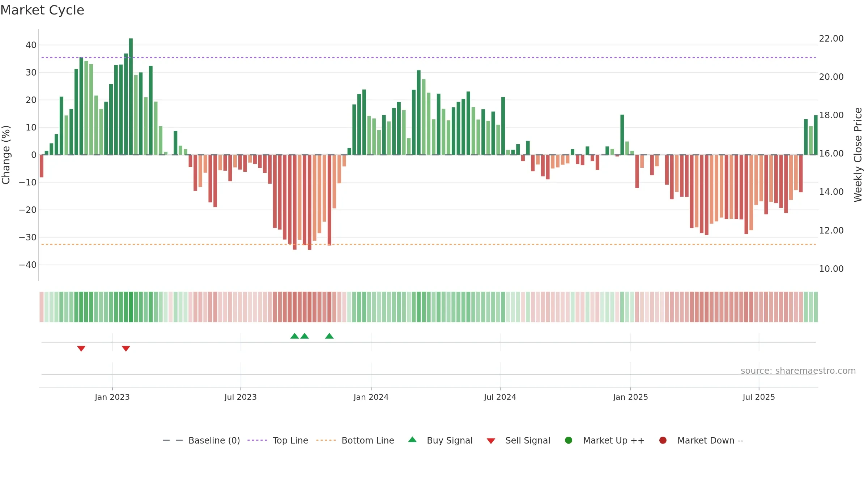Viewport: 868px width, 488px height.
Task: Click the 10.00 price tick on right axis
Action: point(831,269)
